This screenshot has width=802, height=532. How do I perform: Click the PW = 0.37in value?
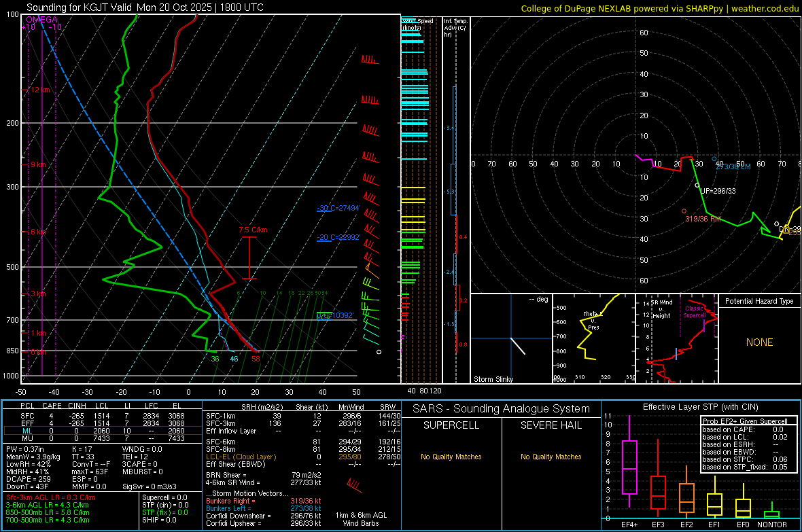(25, 449)
